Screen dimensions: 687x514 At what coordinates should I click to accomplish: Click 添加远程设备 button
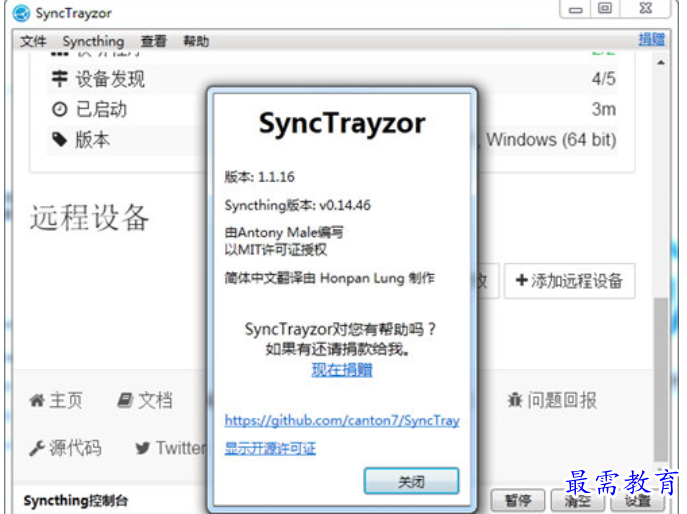(569, 281)
